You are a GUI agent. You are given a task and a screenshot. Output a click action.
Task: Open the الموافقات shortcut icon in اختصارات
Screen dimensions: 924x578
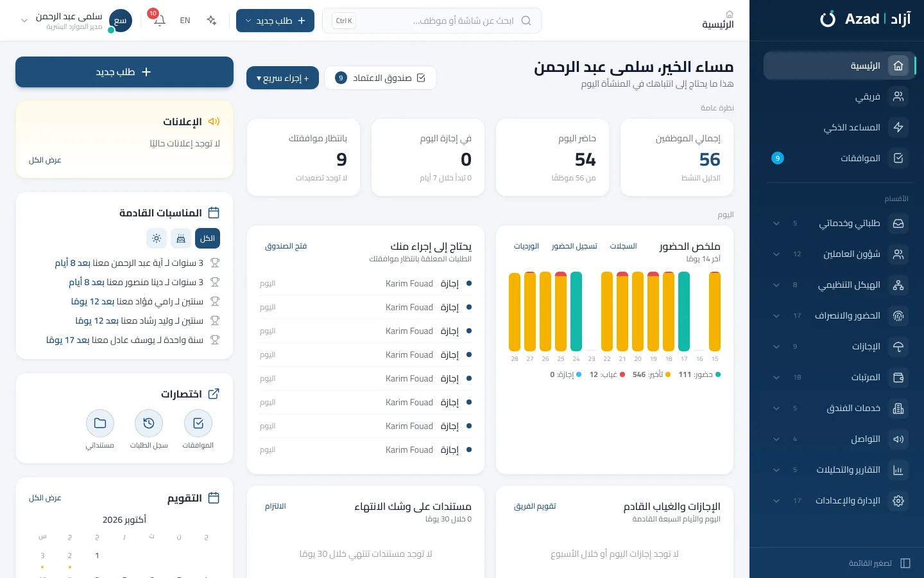[198, 423]
